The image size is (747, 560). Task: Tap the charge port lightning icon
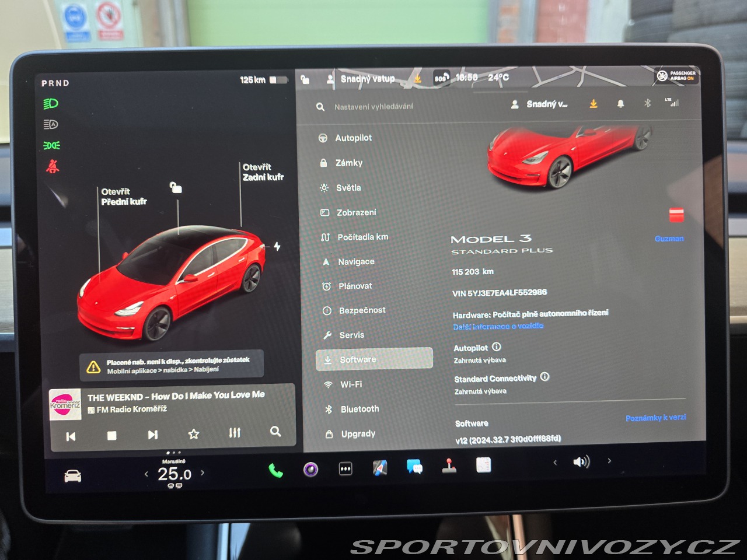(277, 246)
